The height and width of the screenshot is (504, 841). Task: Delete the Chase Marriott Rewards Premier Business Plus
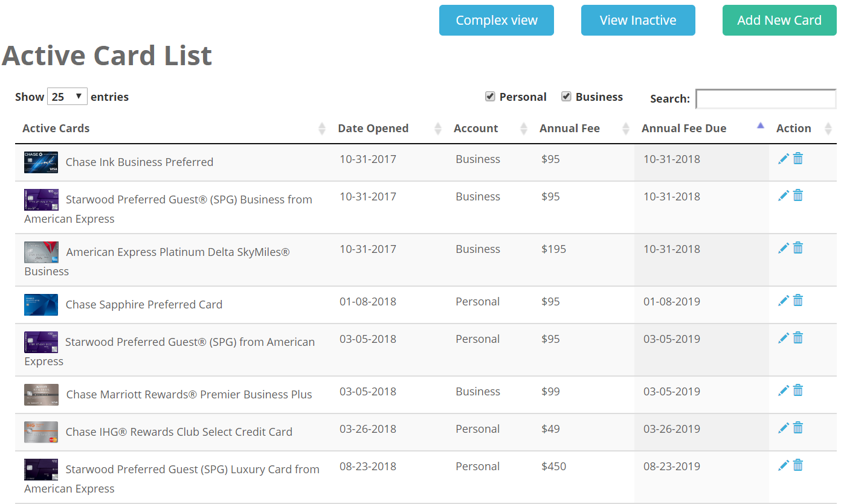pyautogui.click(x=798, y=391)
